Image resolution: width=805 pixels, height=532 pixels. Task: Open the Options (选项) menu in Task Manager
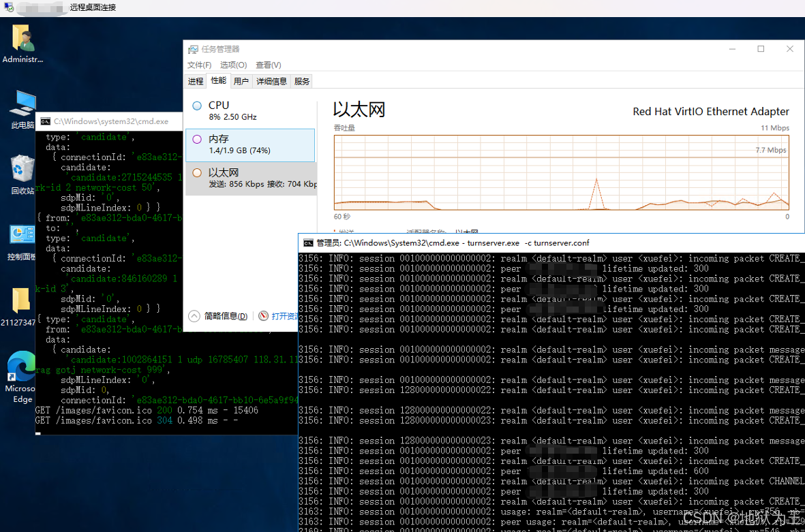click(x=233, y=65)
